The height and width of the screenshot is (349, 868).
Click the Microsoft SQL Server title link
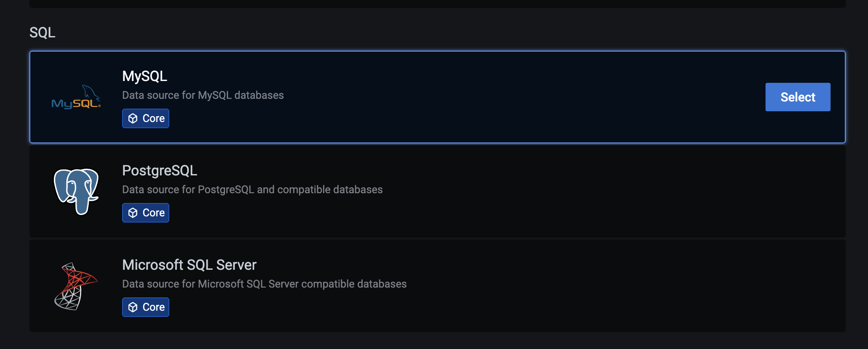(189, 265)
